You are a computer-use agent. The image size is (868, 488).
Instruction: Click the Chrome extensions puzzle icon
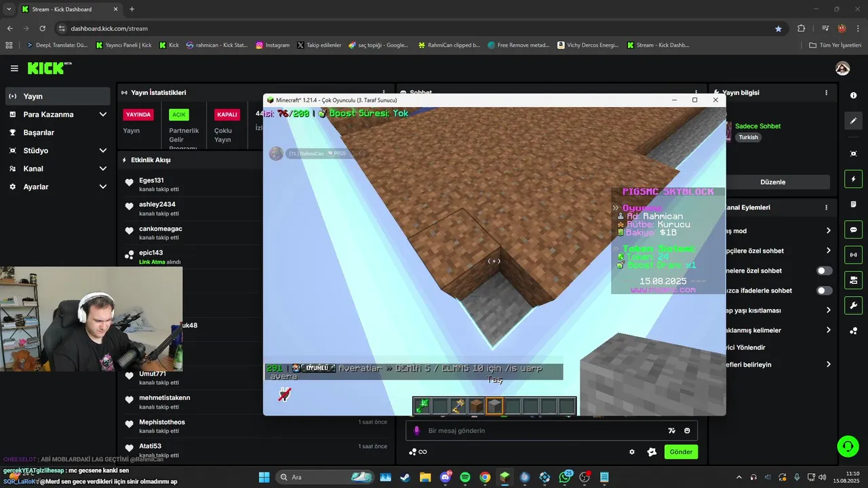pos(801,28)
